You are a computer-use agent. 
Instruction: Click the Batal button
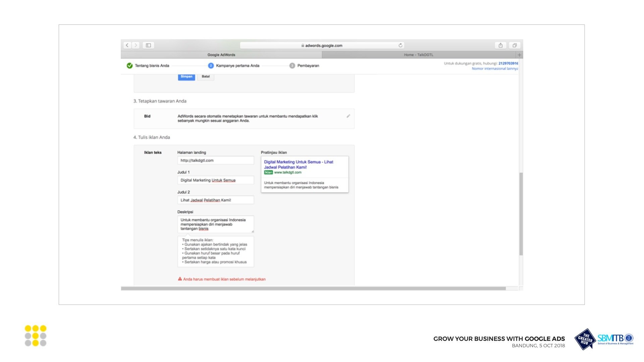tap(206, 77)
